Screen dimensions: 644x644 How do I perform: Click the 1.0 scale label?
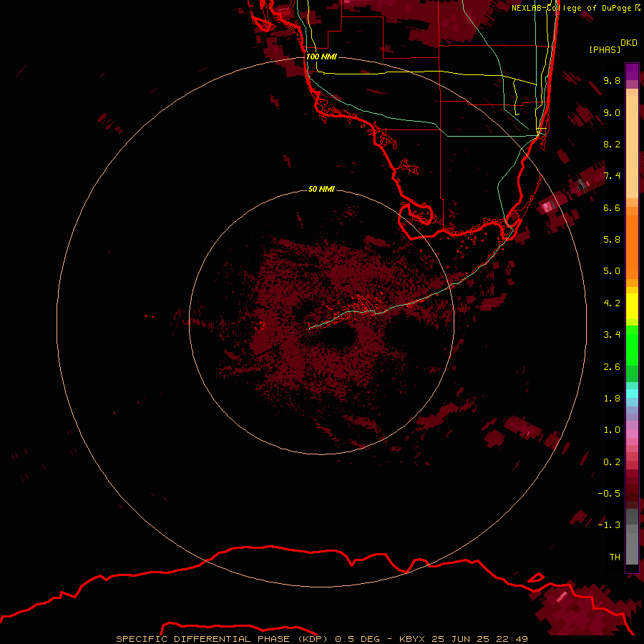point(612,430)
